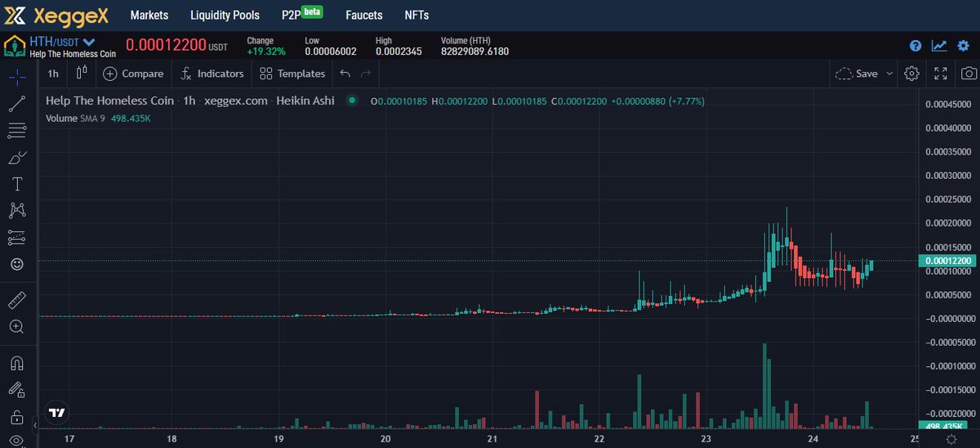Select the brush drawing tool
The width and height of the screenshot is (980, 448).
pyautogui.click(x=17, y=157)
